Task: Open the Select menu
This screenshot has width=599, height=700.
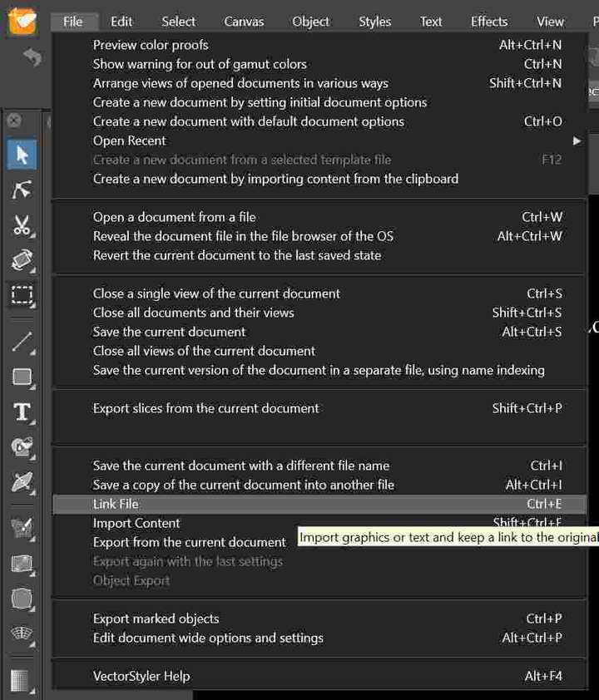Action: (179, 22)
